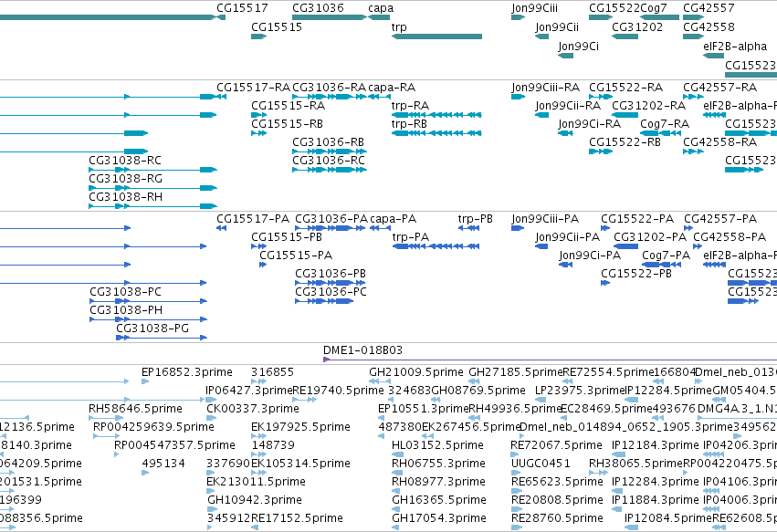777x532 pixels.
Task: Open EST GH10942.3prime
Action: tap(255, 500)
